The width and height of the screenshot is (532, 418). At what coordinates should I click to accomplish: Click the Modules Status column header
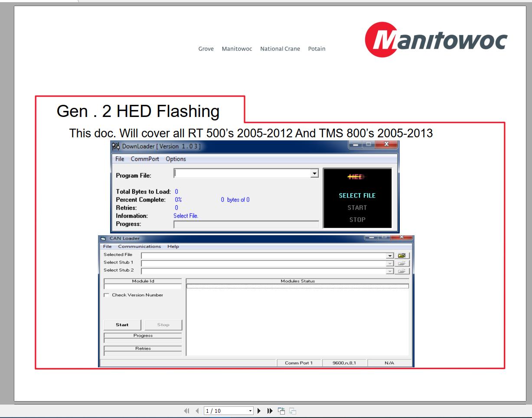[297, 281]
